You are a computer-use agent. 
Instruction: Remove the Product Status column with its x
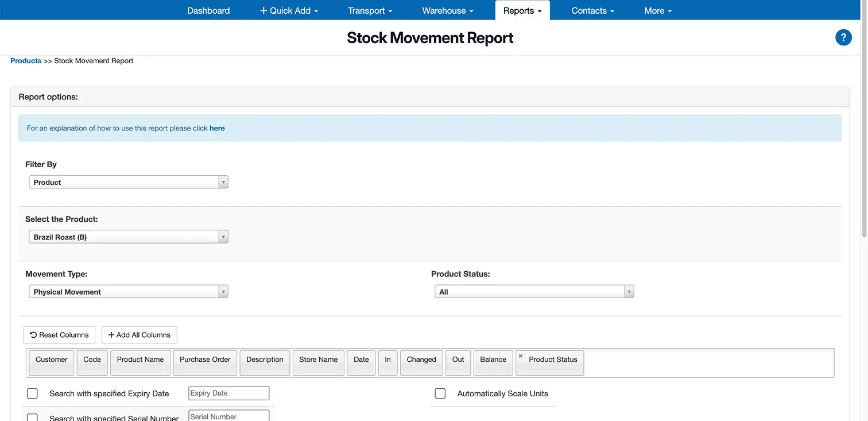[521, 356]
